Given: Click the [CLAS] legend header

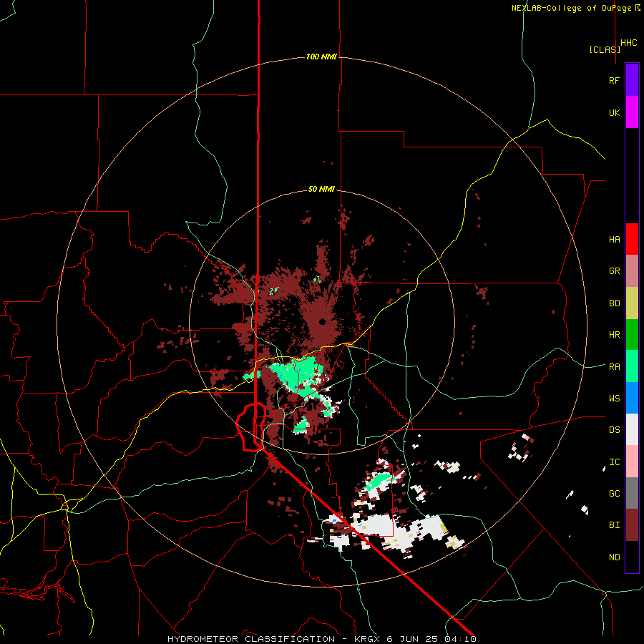Looking at the screenshot, I should (605, 49).
